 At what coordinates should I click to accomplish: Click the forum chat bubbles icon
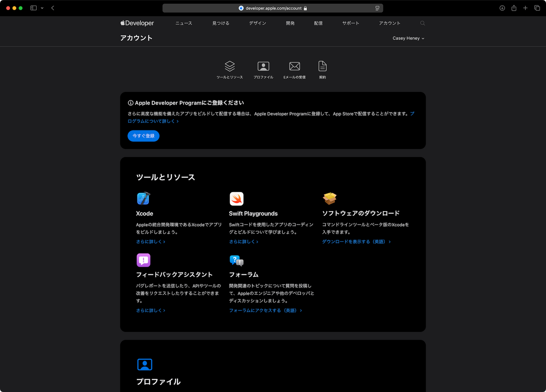coord(237,260)
